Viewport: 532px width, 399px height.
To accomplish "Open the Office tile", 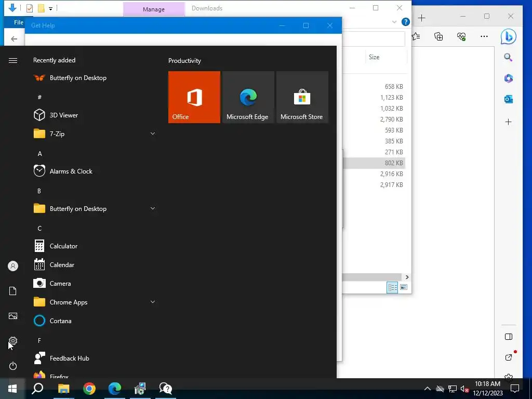I will click(x=194, y=97).
